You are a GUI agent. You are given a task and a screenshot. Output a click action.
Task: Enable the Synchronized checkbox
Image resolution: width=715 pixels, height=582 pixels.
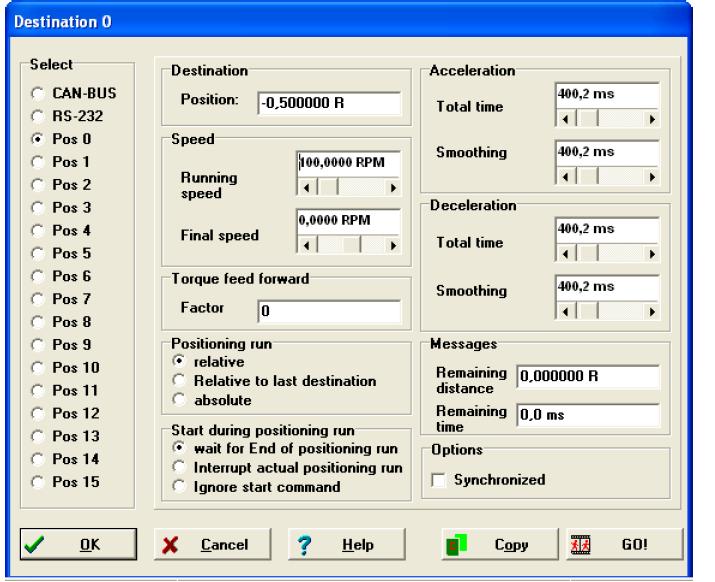click(x=438, y=480)
